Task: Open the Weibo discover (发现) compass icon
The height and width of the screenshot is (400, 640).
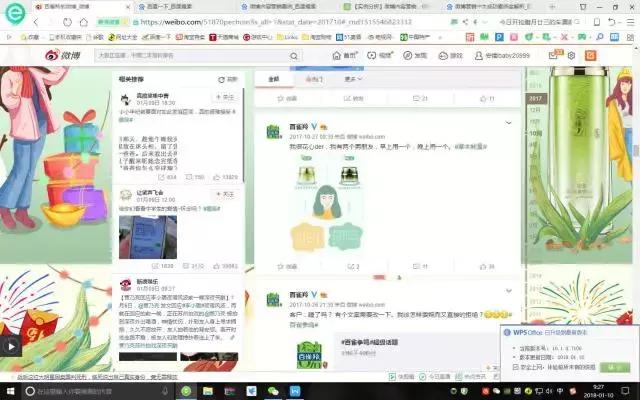Action: coord(407,56)
